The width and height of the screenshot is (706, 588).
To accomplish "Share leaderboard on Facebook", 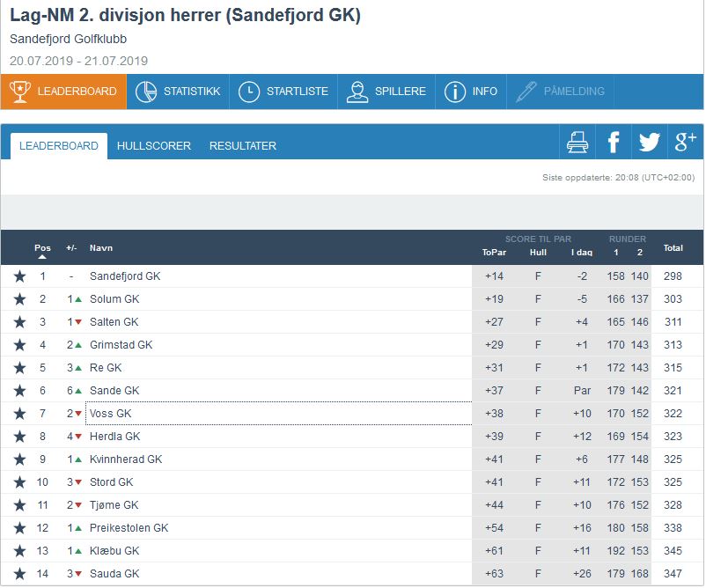I will pyautogui.click(x=614, y=142).
